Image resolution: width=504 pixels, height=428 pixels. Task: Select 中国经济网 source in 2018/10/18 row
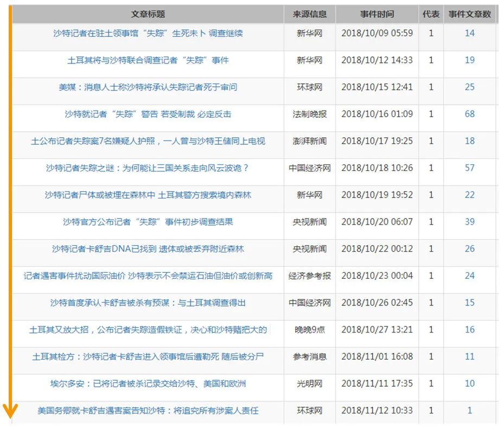[310, 168]
